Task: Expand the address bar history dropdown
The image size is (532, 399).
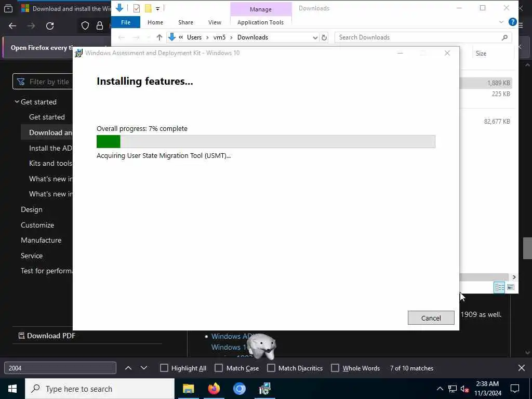Action: pyautogui.click(x=315, y=37)
